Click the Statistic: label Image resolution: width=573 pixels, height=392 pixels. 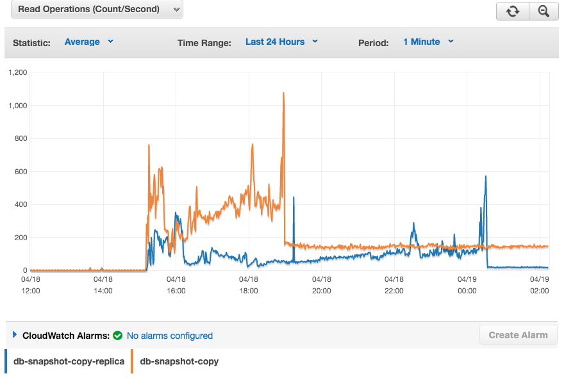point(31,43)
